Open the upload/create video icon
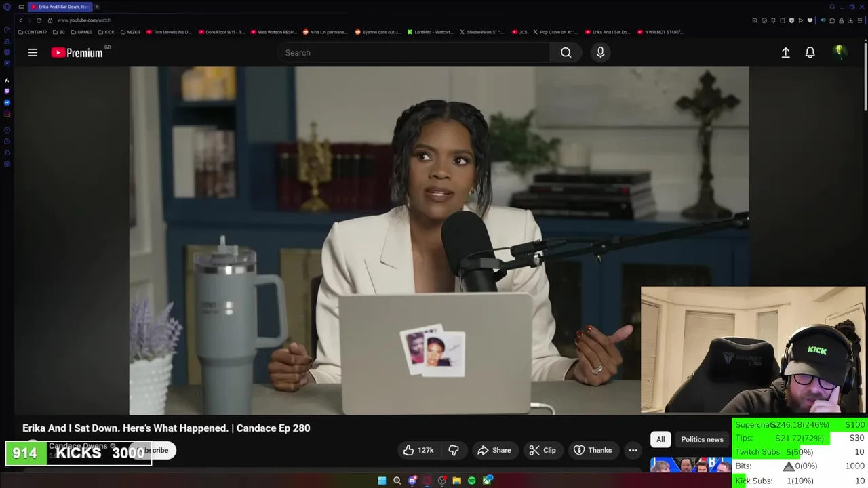The height and width of the screenshot is (488, 868). 785,52
